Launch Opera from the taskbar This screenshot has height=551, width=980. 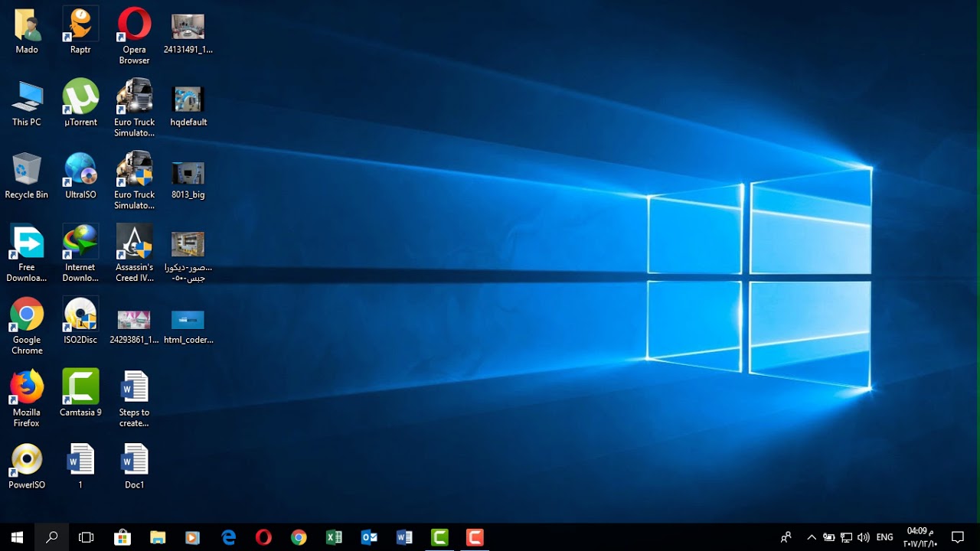263,537
